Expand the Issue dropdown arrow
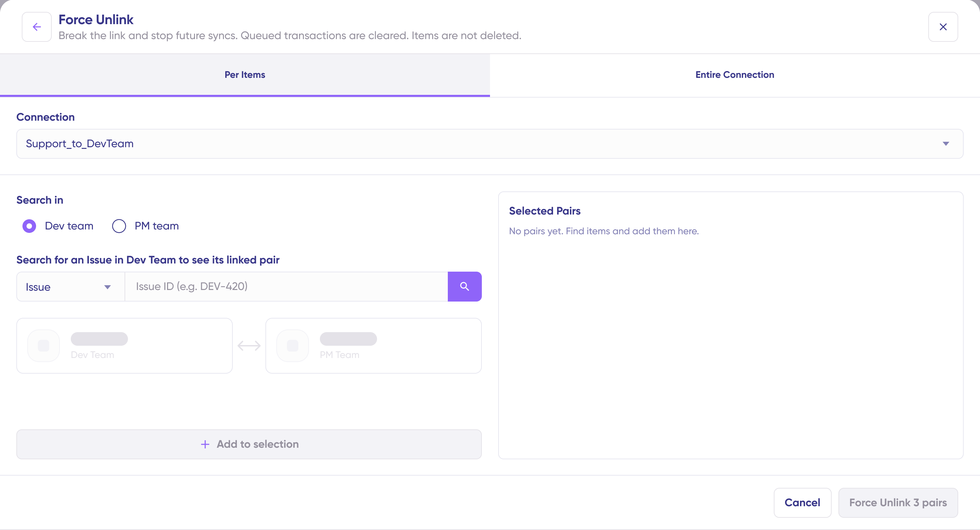980x530 pixels. [x=108, y=287]
